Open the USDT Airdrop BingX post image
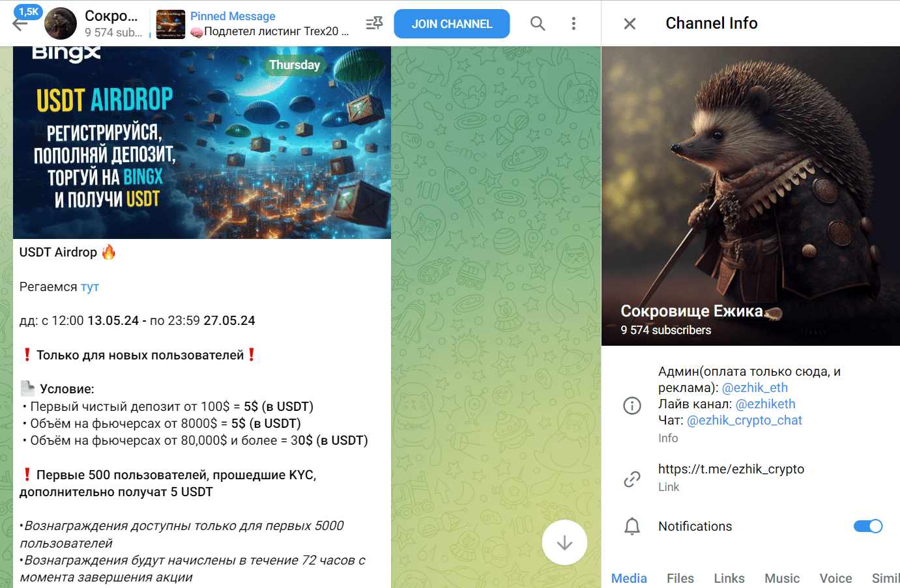 pos(202,143)
